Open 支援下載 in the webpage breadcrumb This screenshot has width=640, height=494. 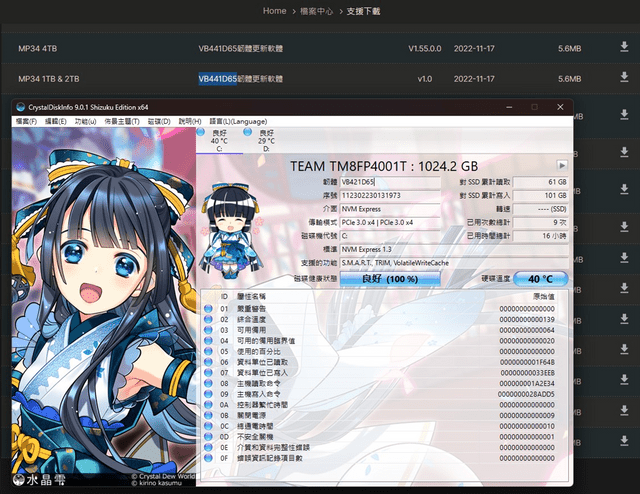363,11
